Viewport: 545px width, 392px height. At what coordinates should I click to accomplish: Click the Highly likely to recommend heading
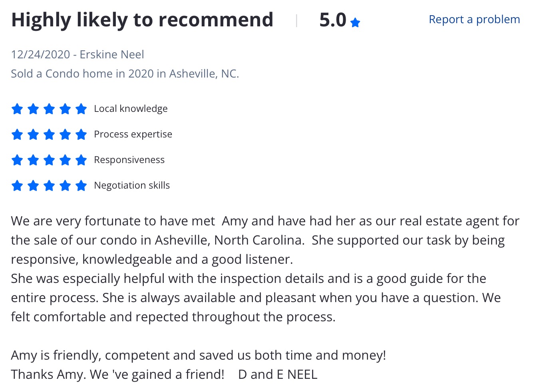142,20
